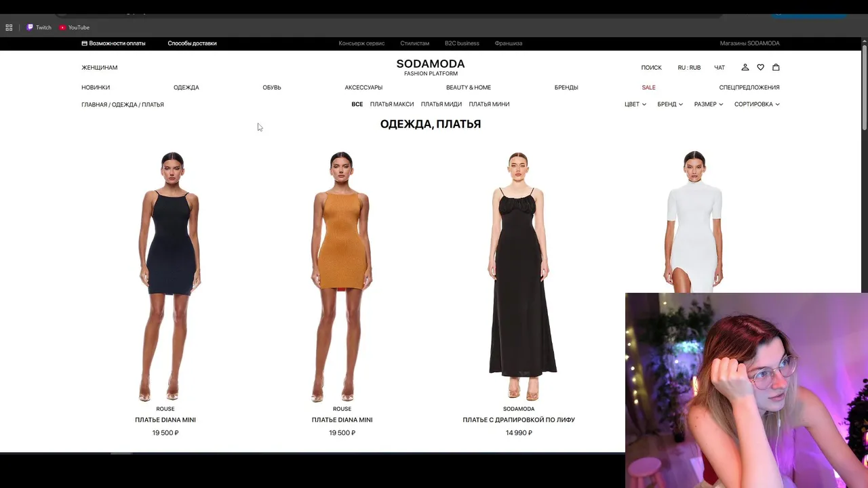Open the НОВИНКИ menu
The width and height of the screenshot is (868, 488).
coord(96,87)
